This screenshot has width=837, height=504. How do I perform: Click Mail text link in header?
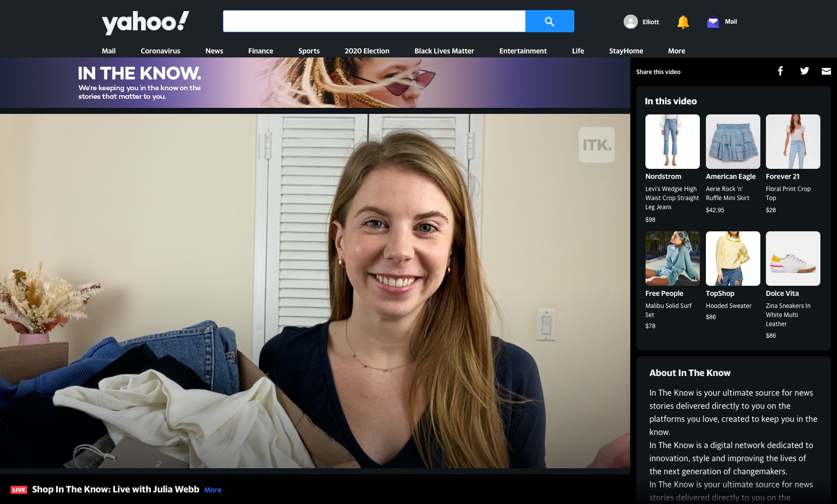[731, 22]
